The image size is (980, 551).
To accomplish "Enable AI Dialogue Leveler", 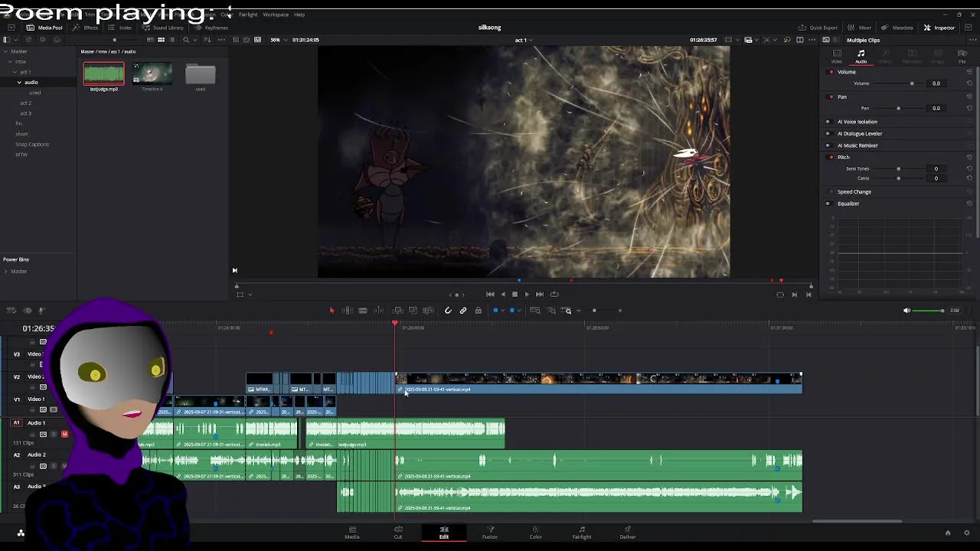I will point(828,133).
